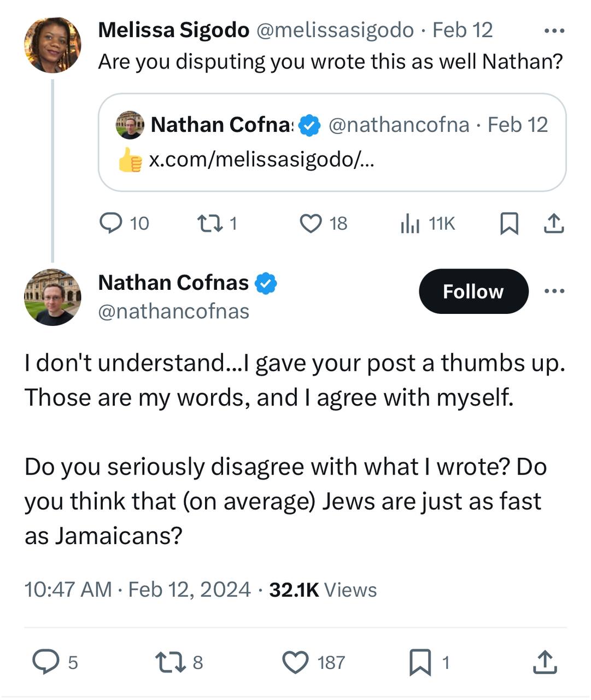This screenshot has width=591, height=700.
Task: Like Melissa Sigodo's post
Action: click(311, 223)
